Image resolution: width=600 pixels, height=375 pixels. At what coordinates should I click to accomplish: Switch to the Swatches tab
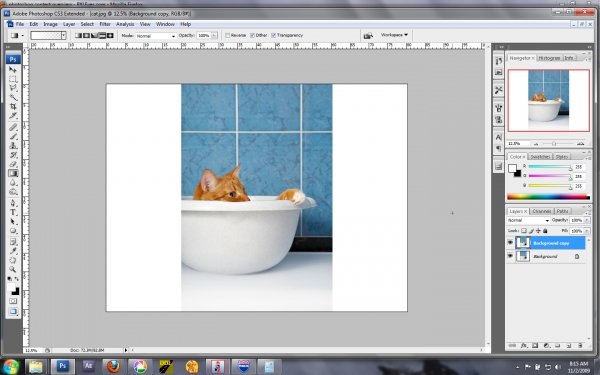point(540,157)
